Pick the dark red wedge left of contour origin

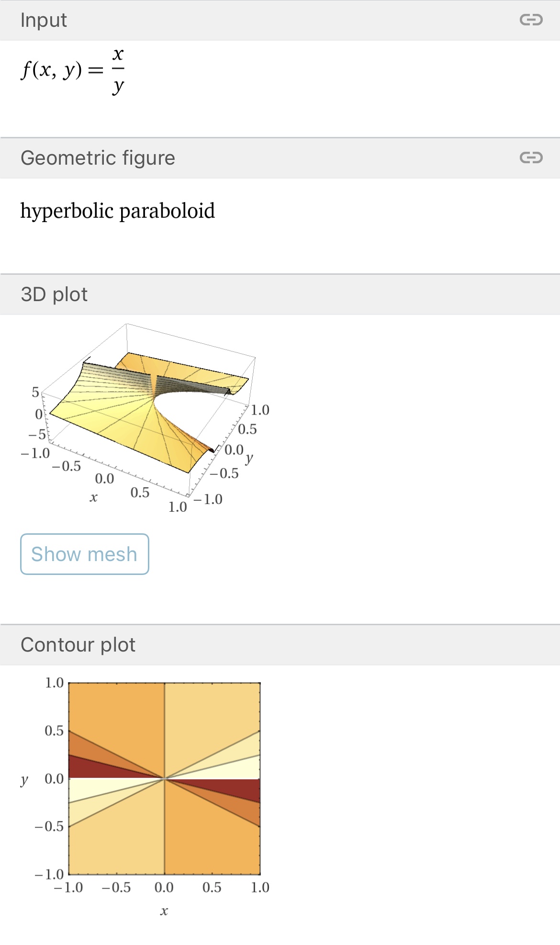click(91, 768)
